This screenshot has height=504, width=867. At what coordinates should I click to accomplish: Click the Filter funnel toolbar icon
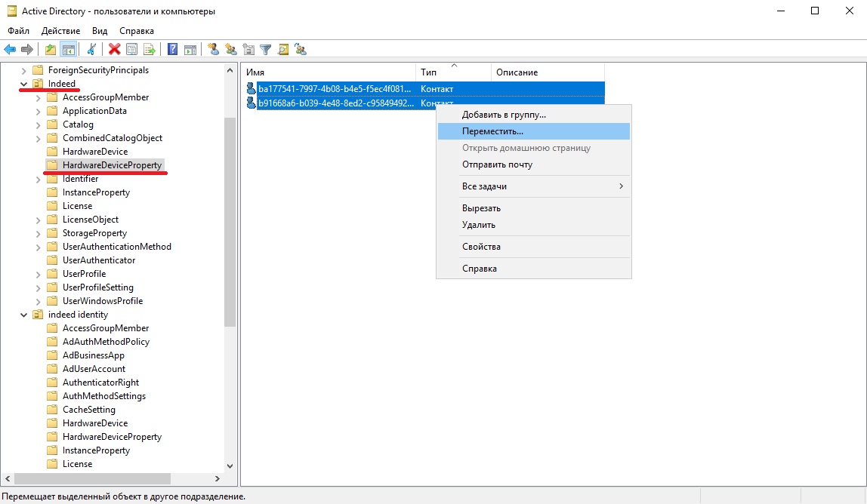point(266,50)
